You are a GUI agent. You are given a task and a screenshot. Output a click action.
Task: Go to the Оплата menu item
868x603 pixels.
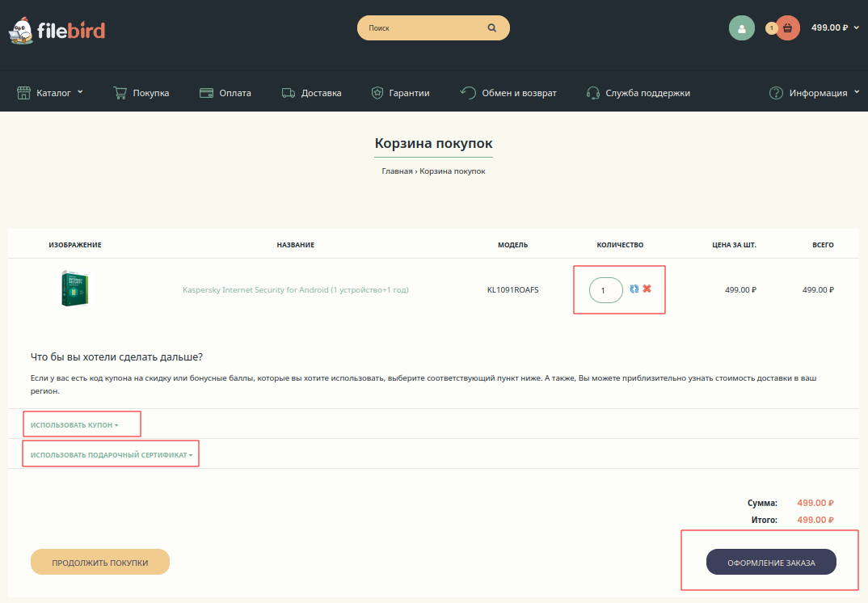[225, 93]
